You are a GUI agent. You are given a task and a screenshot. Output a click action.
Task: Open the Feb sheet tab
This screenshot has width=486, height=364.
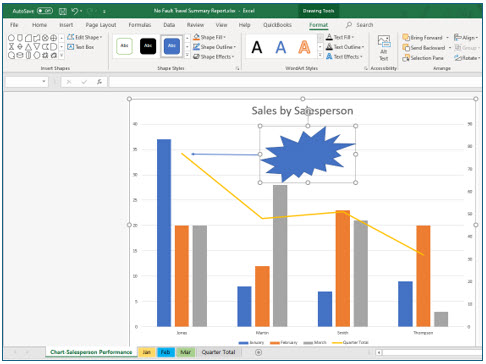click(165, 352)
